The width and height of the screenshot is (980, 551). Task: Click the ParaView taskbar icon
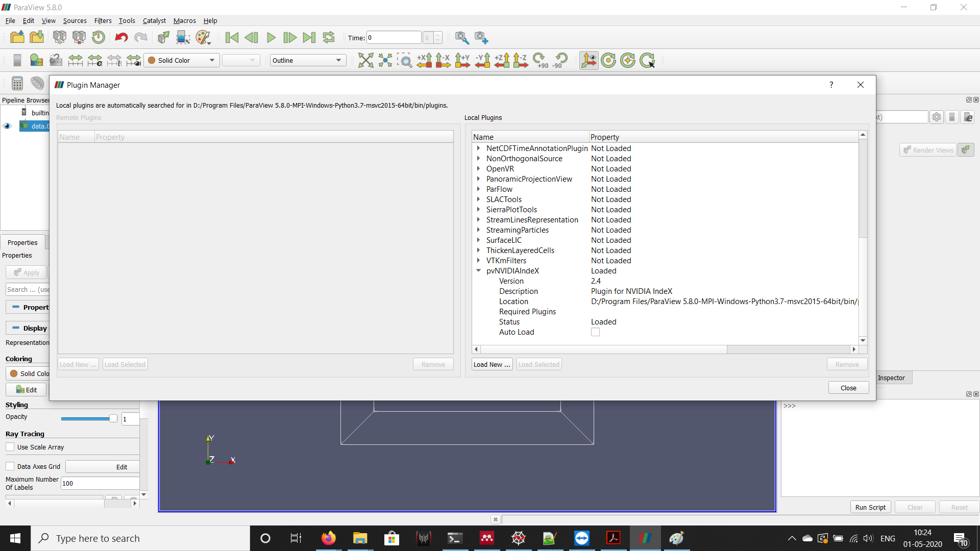pos(645,538)
